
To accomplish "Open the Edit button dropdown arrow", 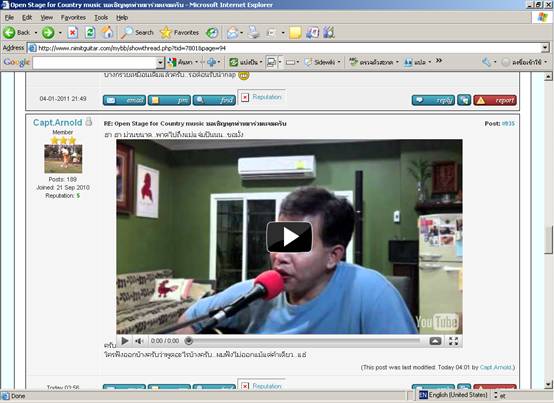I will pos(283,33).
